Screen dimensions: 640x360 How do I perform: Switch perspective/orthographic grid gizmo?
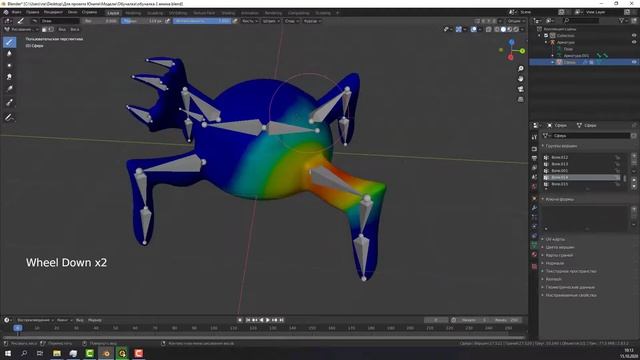click(521, 99)
